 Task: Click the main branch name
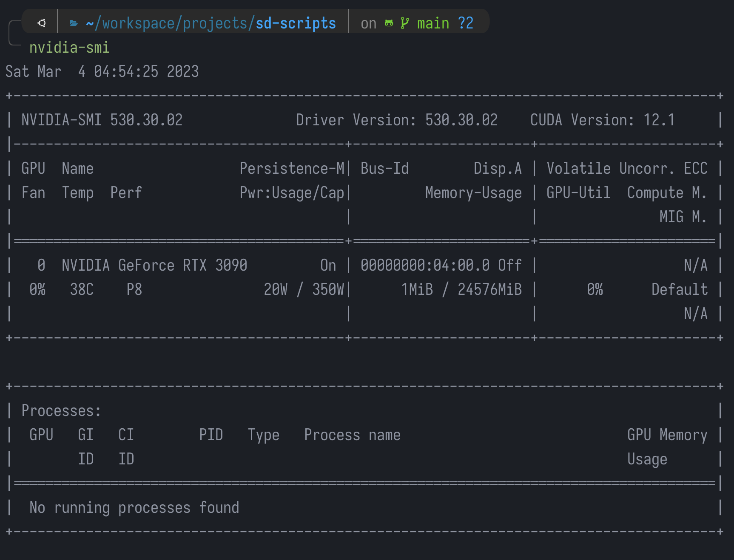click(433, 23)
